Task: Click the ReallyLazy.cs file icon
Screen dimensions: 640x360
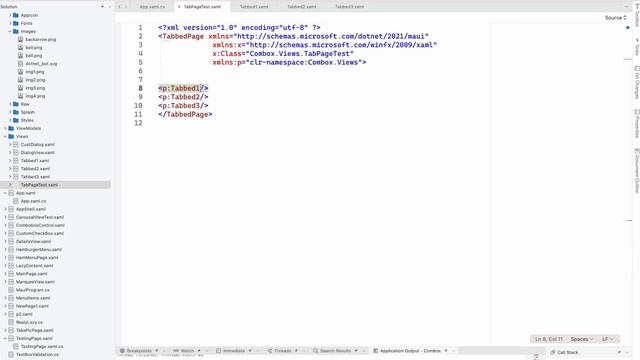Action: click(x=11, y=322)
